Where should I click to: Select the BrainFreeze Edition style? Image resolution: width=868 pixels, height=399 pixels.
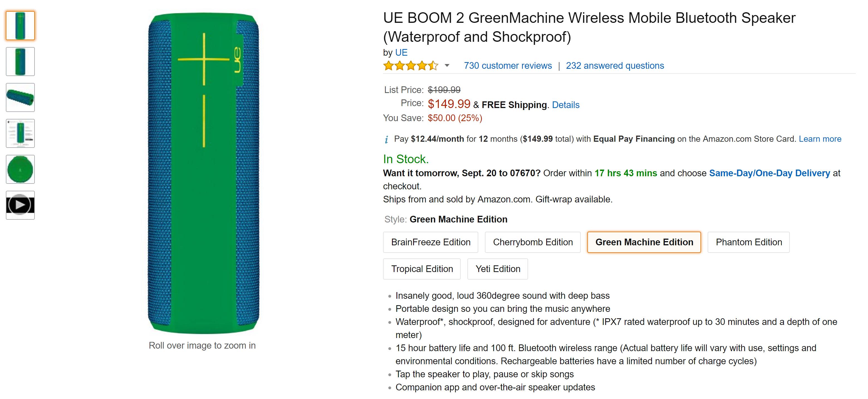point(430,242)
